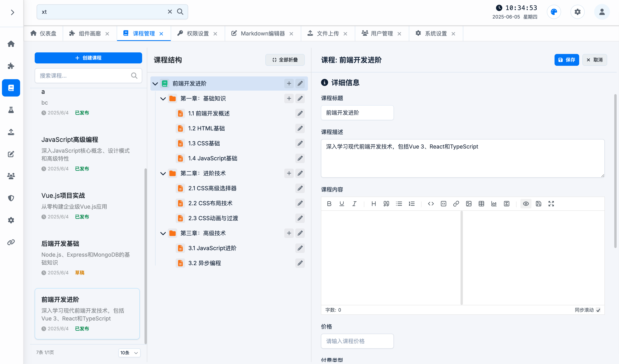Switch to 仪表盘 tab
Viewport: 619px width, 364px height.
pos(44,33)
